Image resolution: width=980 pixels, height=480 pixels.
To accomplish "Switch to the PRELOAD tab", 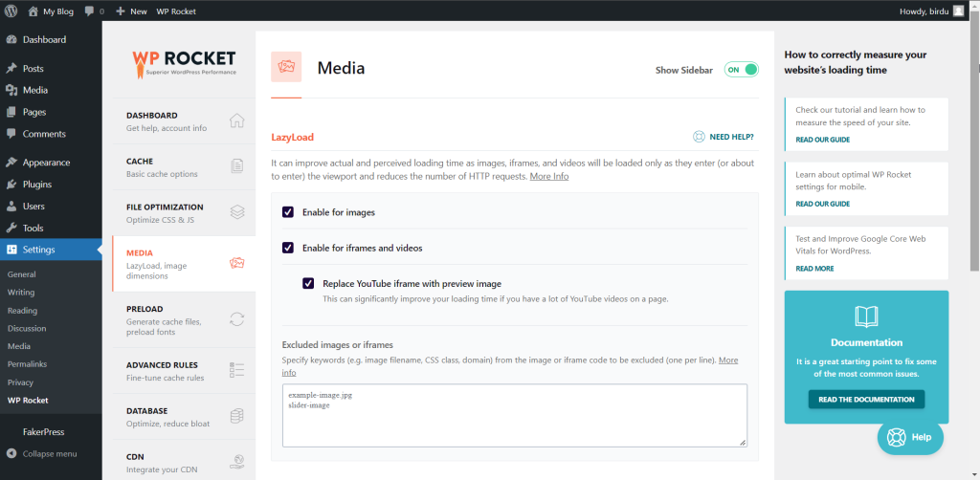I will 184,319.
